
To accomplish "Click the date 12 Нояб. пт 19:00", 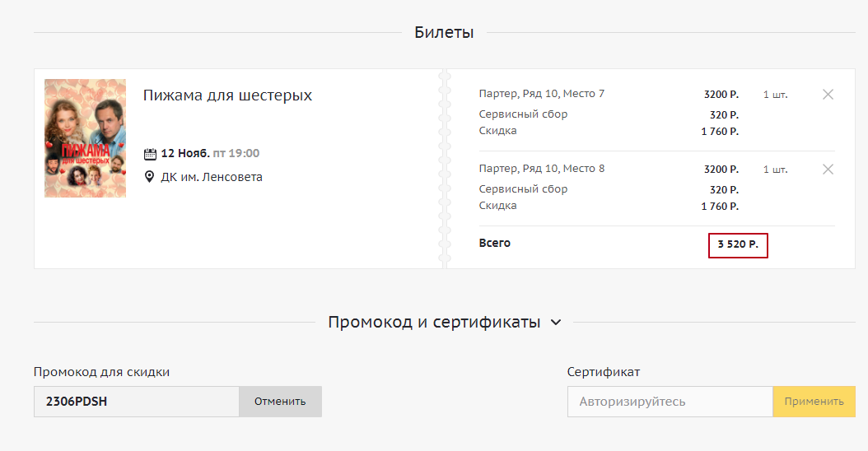I will [210, 154].
